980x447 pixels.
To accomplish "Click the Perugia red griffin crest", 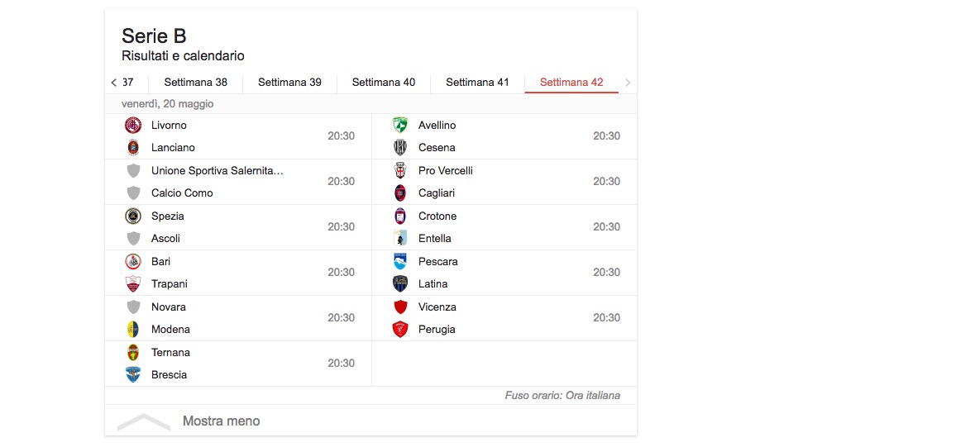I will (400, 330).
